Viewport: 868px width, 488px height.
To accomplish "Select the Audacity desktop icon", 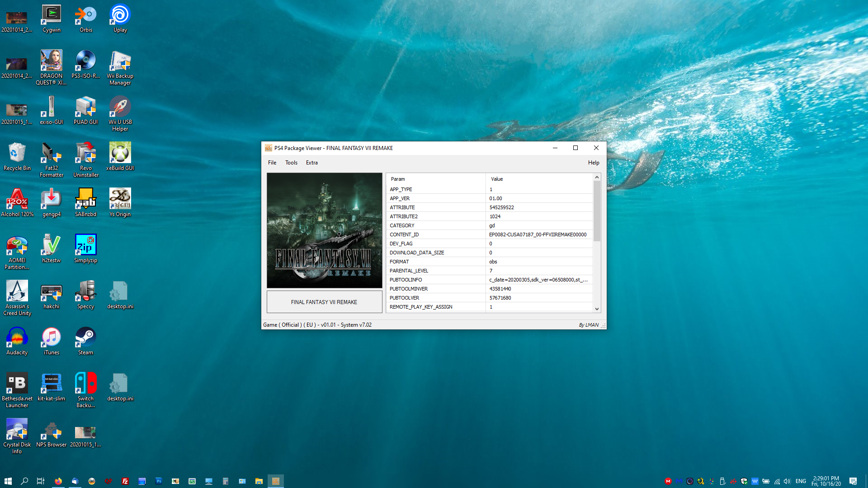I will click(17, 341).
